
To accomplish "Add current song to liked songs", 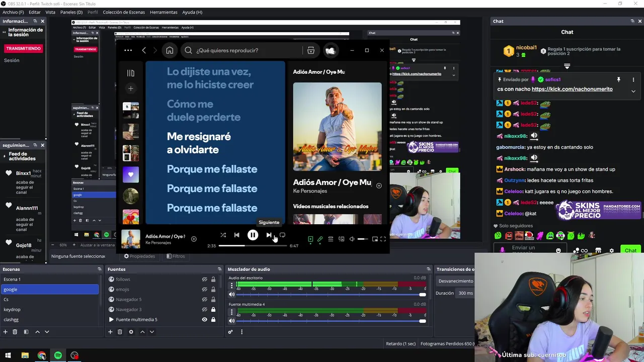I will pyautogui.click(x=194, y=239).
